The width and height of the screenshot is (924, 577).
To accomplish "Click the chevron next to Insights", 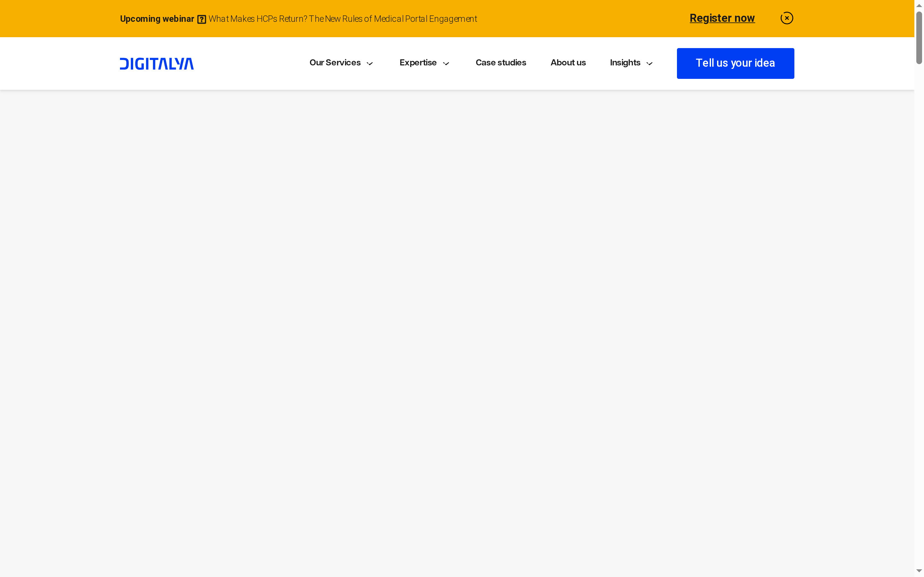I will (x=649, y=64).
